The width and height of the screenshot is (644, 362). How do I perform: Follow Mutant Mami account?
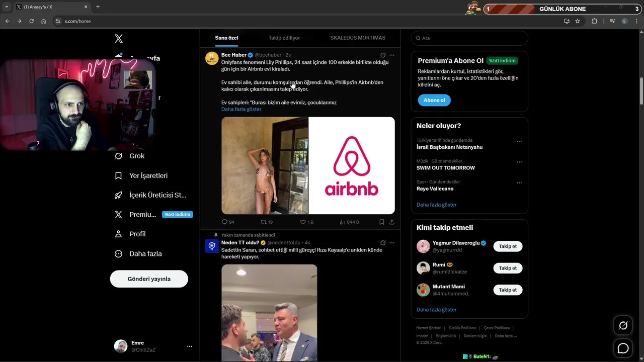click(508, 290)
